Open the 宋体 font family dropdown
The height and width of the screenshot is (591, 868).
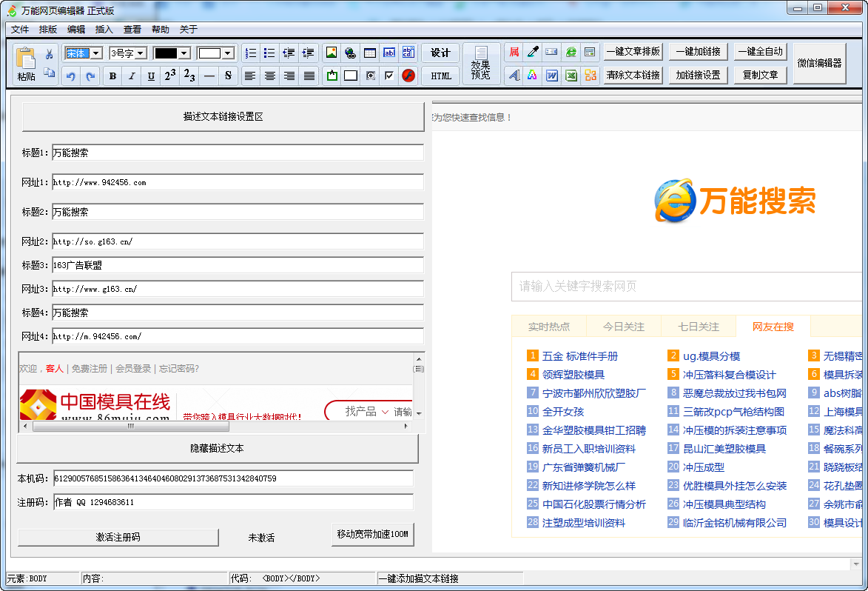click(x=96, y=53)
